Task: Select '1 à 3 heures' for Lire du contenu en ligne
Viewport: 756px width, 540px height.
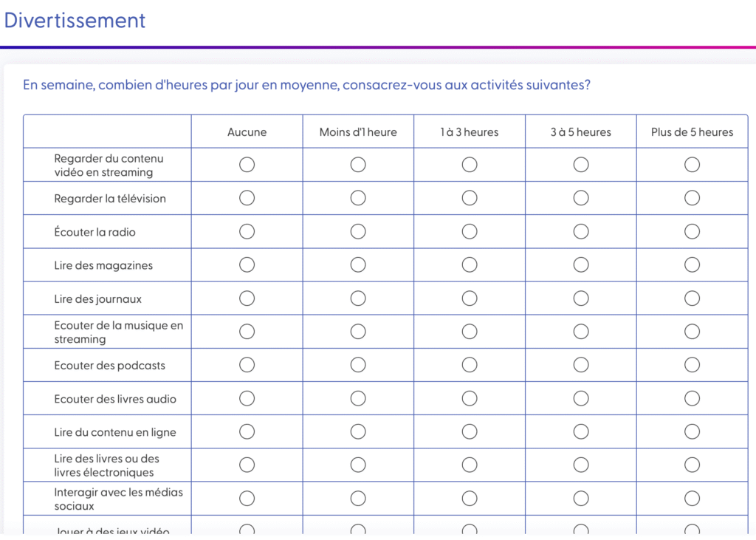Action: (470, 432)
